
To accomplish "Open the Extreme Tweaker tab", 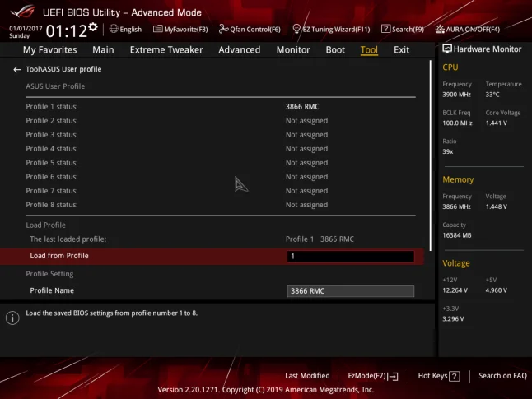I will (x=166, y=50).
